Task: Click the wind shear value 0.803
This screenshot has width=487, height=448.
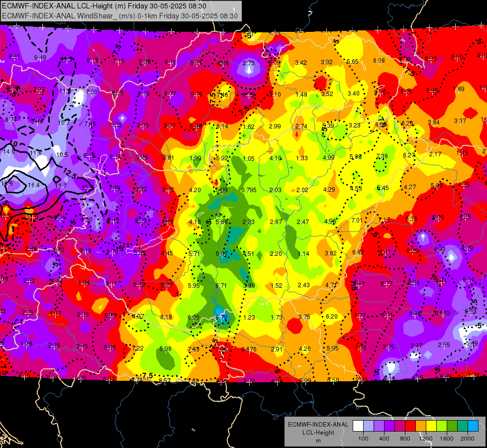Action: pyautogui.click(x=442, y=313)
